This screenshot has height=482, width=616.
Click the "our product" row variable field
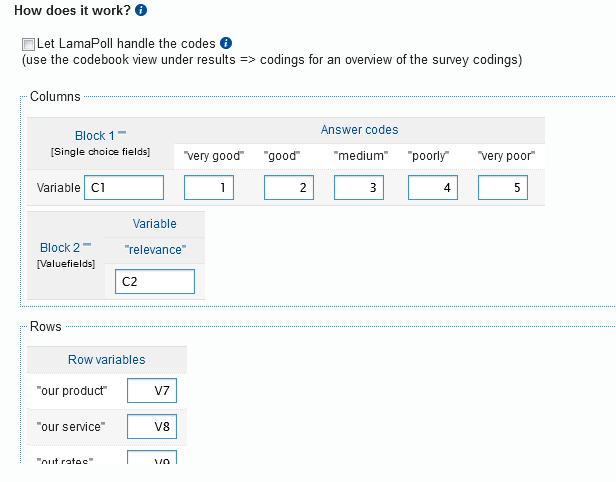(x=152, y=390)
